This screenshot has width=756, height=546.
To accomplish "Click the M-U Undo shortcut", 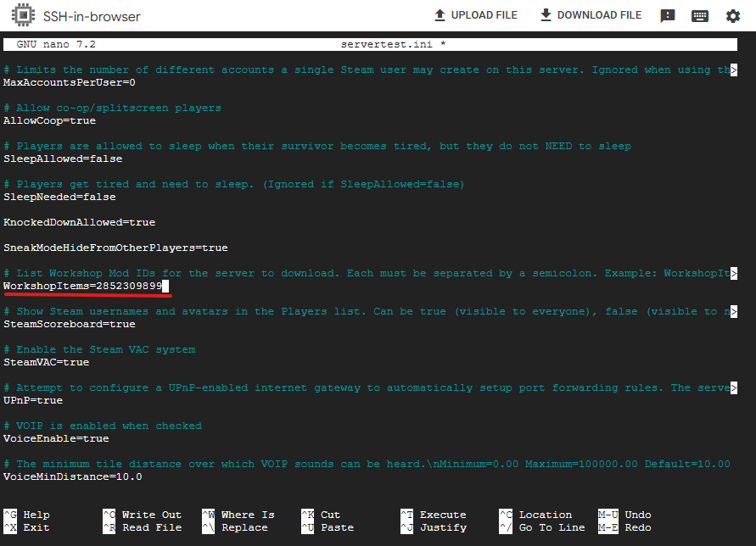I will click(624, 515).
